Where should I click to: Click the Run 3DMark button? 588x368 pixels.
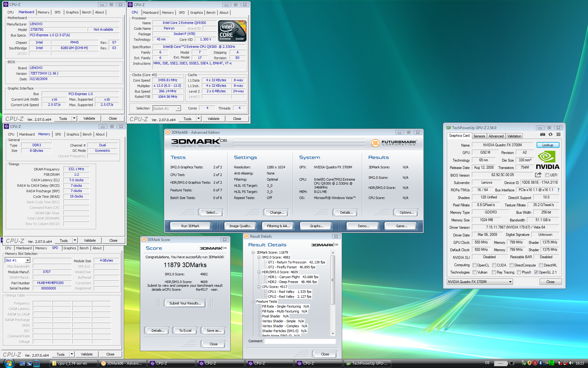click(190, 226)
